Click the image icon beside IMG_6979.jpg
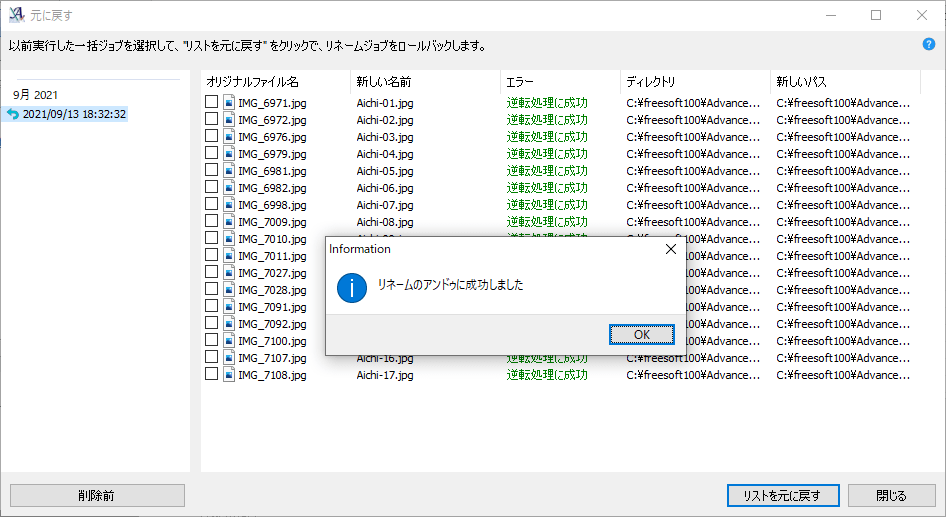The width and height of the screenshot is (946, 517). (229, 153)
